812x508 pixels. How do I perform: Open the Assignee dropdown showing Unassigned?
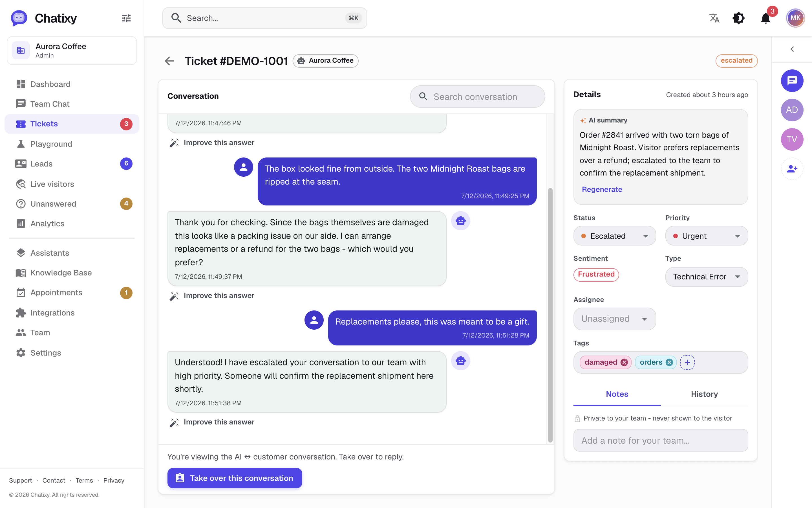point(614,319)
